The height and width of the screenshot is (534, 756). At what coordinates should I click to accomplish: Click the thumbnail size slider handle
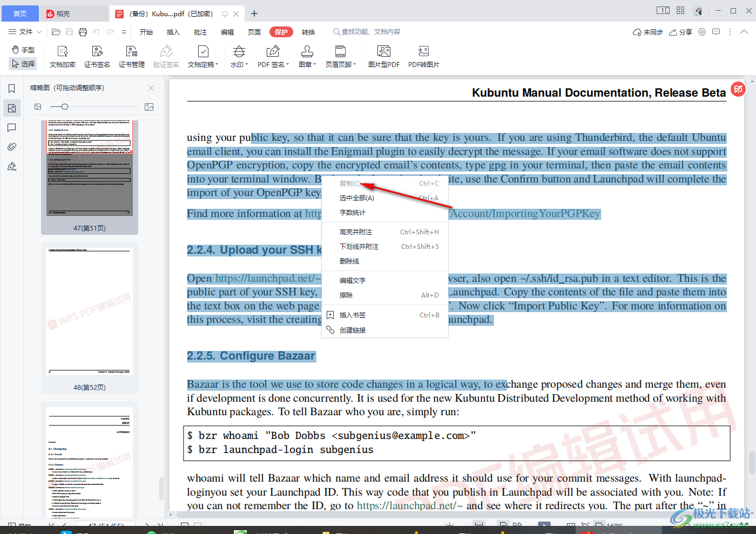pyautogui.click(x=65, y=107)
